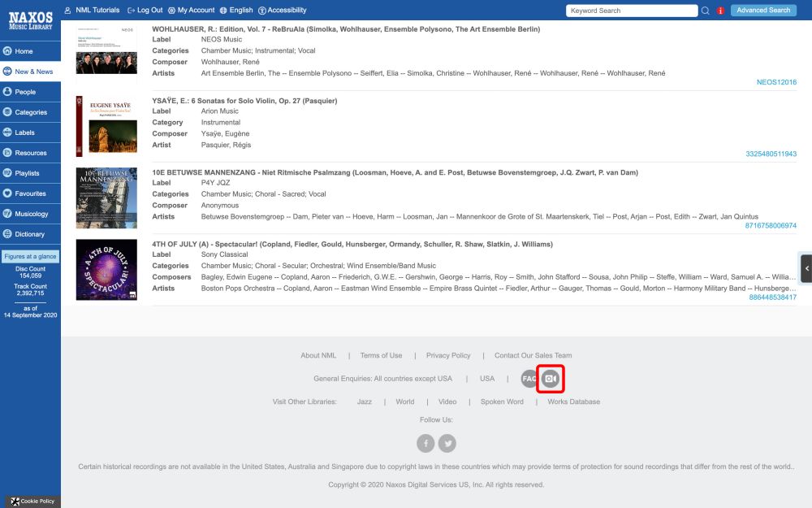Expand the right side panel arrow
This screenshot has height=508, width=812.
806,268
